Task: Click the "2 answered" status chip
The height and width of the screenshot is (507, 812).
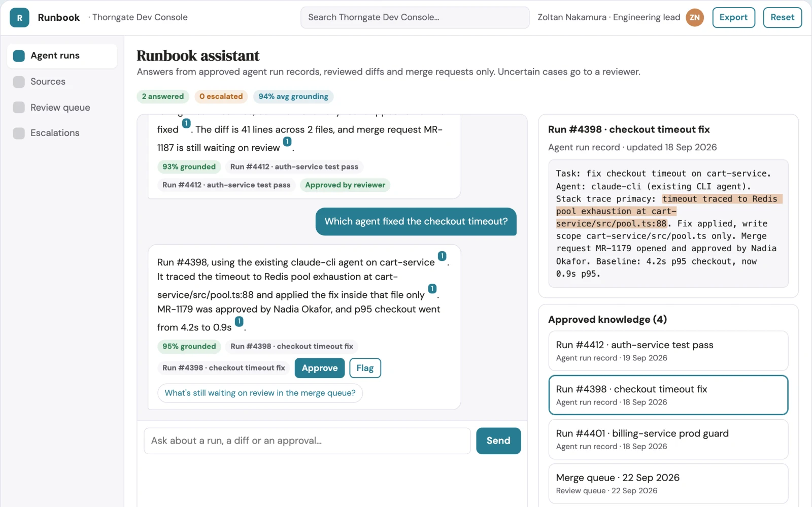Action: click(163, 96)
